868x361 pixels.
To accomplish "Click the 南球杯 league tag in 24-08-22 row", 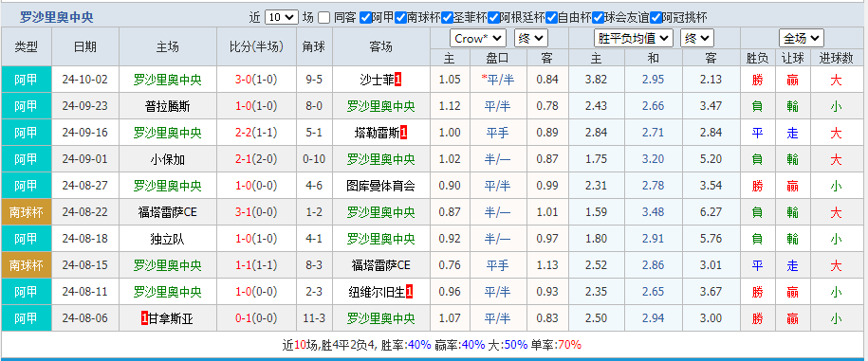I will (27, 212).
